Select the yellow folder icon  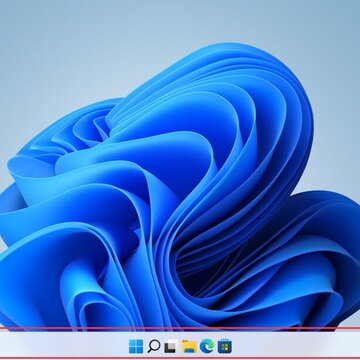(189, 347)
